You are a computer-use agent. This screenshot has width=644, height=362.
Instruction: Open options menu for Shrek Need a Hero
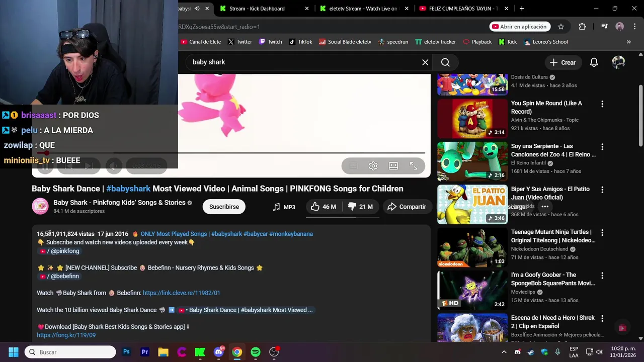602,319
